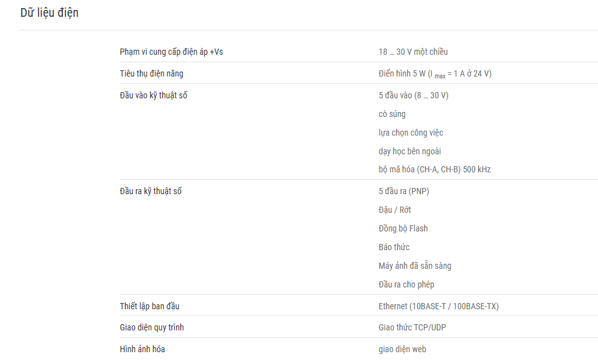
Task: Click the value "18 ... 30 V một chiều"
Action: point(413,52)
